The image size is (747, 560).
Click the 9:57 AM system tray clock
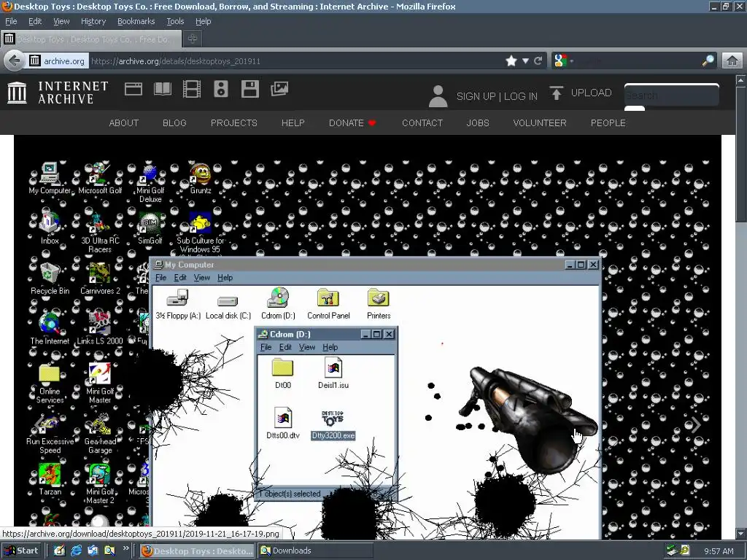[x=719, y=551]
